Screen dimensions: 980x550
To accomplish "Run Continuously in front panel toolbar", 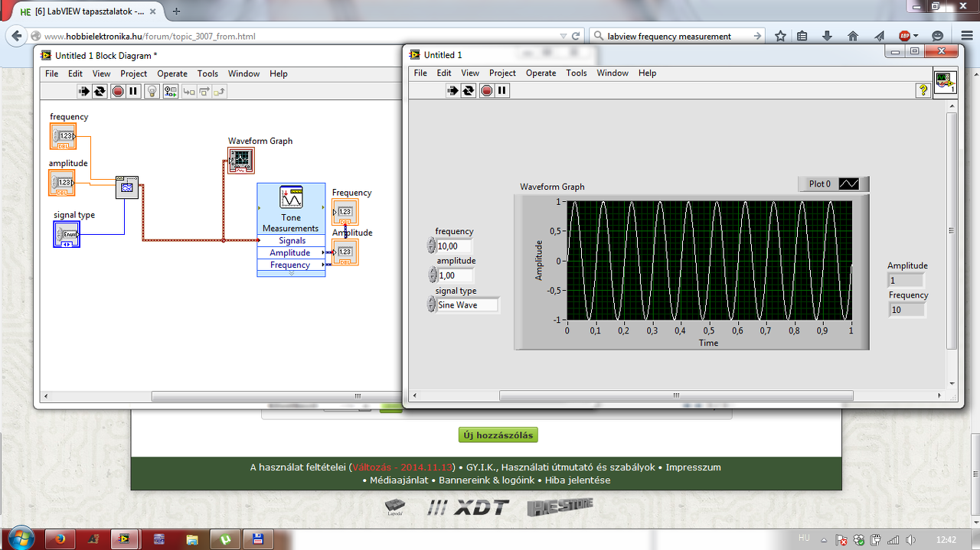I will (x=469, y=90).
